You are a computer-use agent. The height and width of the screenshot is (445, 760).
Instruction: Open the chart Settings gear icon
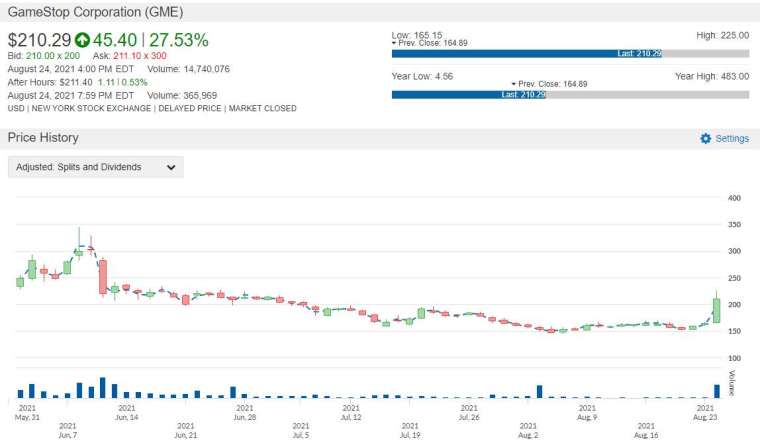[706, 139]
